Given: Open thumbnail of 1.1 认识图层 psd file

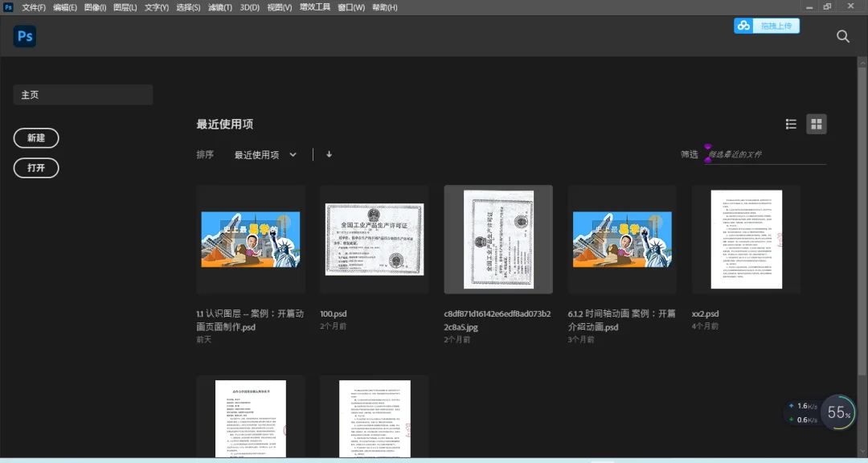Looking at the screenshot, I should (x=251, y=240).
